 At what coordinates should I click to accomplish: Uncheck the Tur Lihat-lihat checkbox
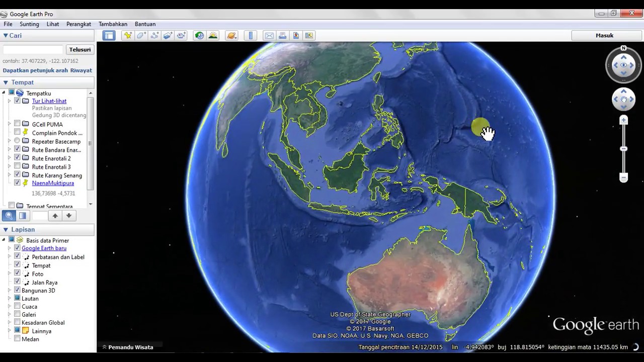17,101
